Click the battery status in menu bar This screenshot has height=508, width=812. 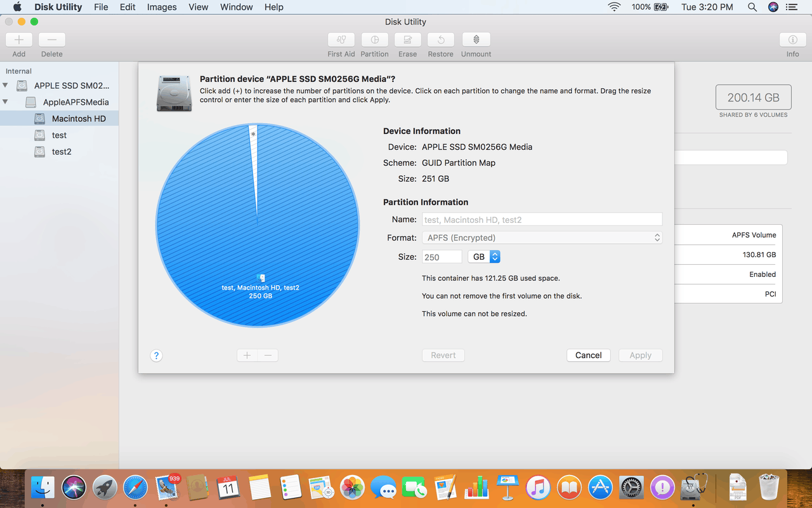(650, 7)
